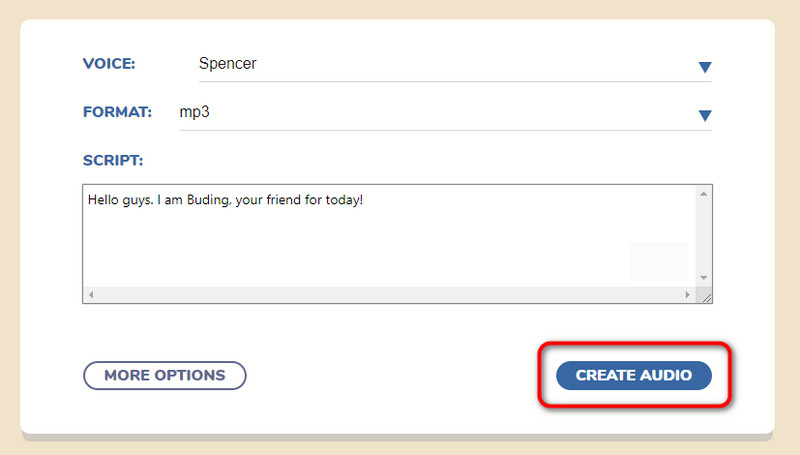This screenshot has height=455, width=800.
Task: Click empty area inside script text box
Action: click(350, 250)
